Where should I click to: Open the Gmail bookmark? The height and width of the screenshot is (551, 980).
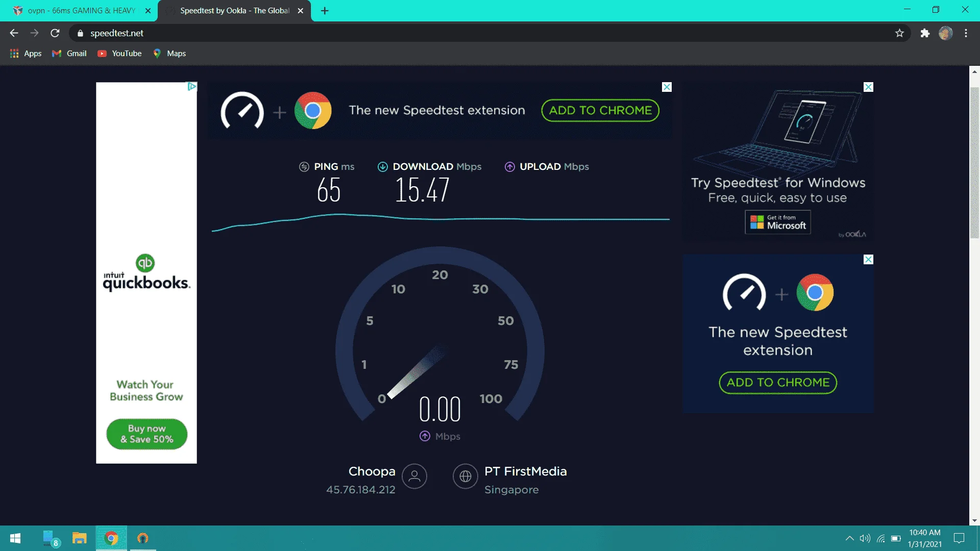click(x=69, y=54)
